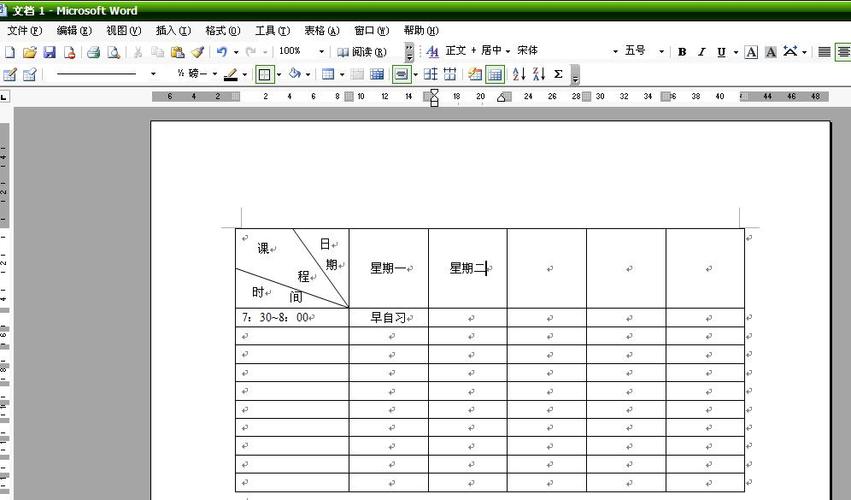851x500 pixels.
Task: Click the table cell containing 星期一
Action: coord(389,268)
